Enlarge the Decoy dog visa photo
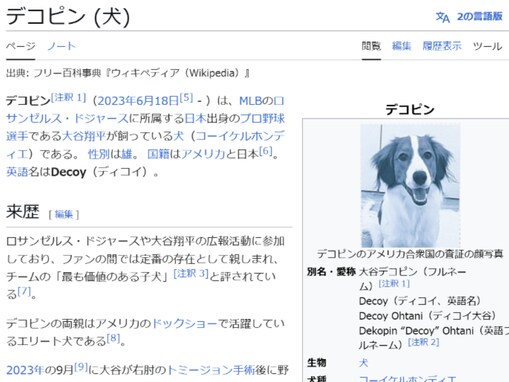 coord(411,186)
